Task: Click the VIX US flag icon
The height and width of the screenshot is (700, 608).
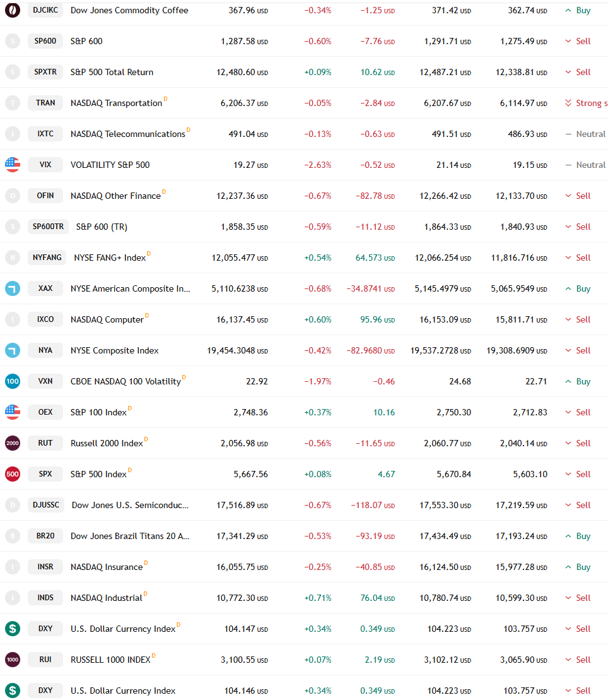Action: tap(13, 165)
